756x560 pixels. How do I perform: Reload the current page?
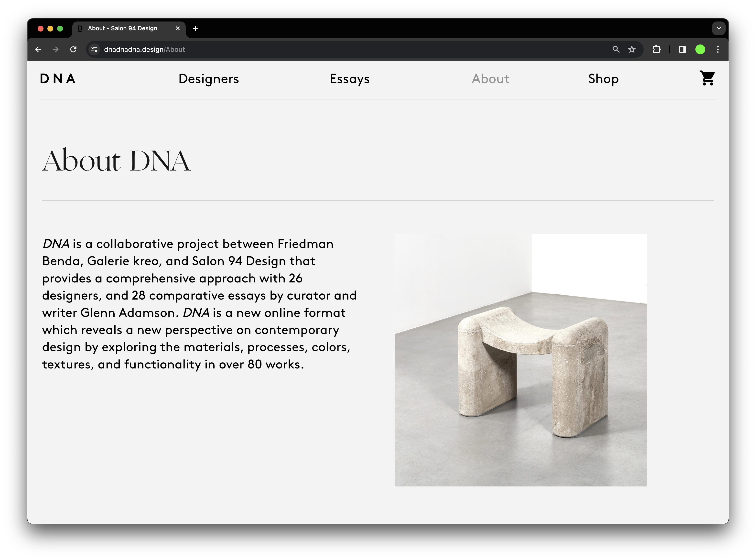(73, 50)
